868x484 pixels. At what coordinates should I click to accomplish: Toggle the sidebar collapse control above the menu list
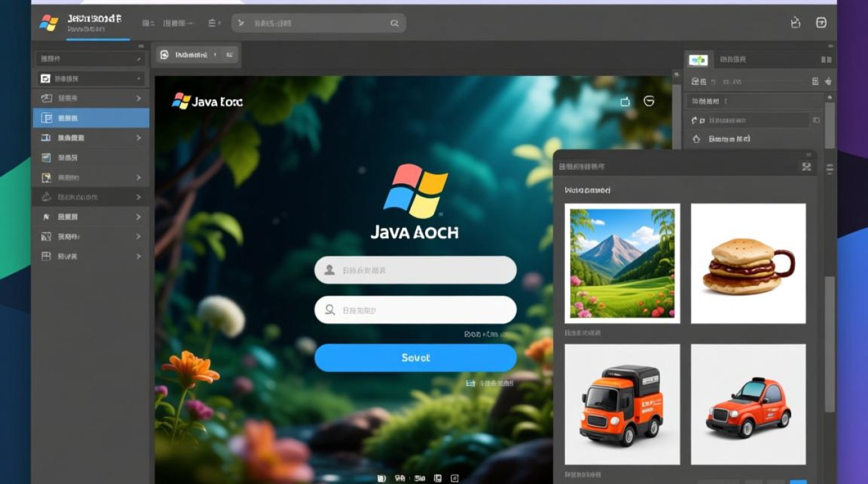(x=141, y=46)
